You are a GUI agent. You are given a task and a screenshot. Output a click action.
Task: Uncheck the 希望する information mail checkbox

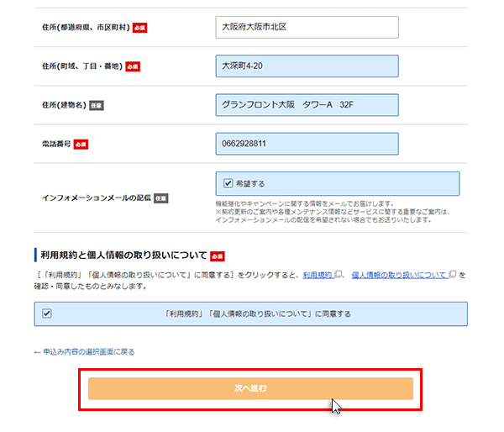coord(228,182)
